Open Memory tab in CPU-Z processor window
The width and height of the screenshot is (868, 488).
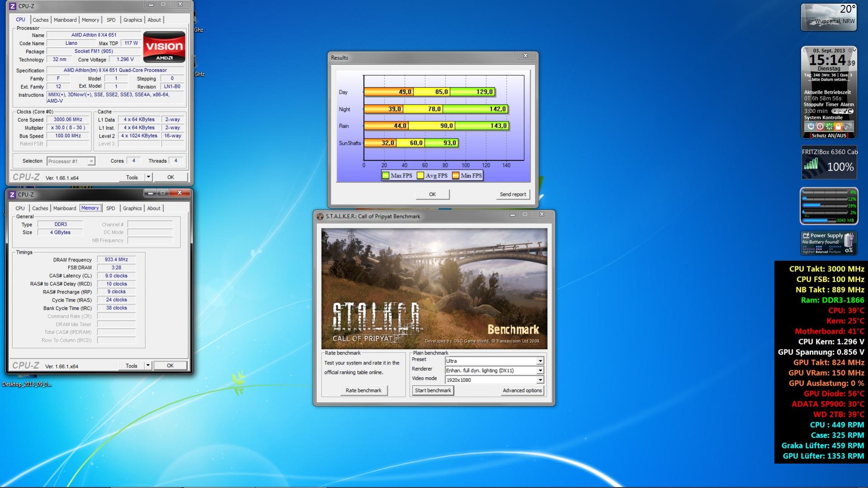90,20
